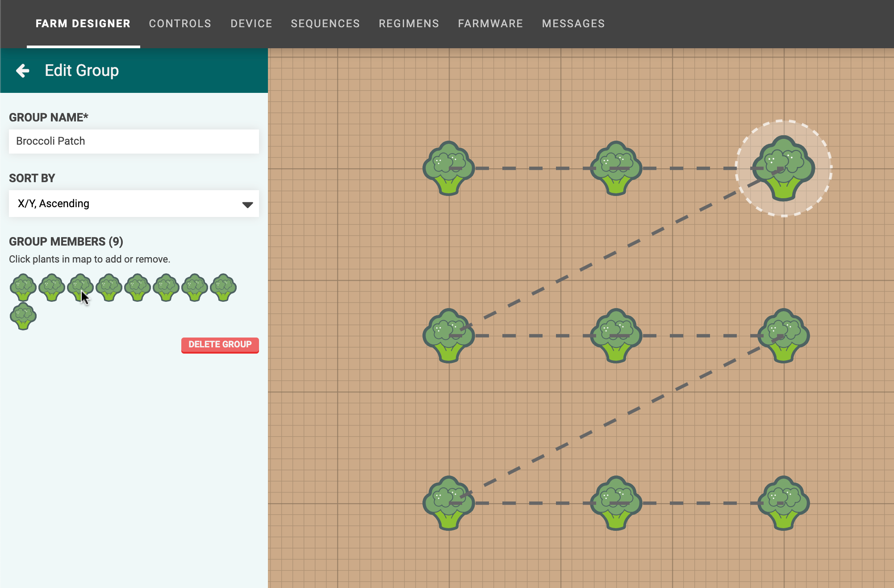
Task: Open the Sort By dropdown
Action: tap(134, 204)
